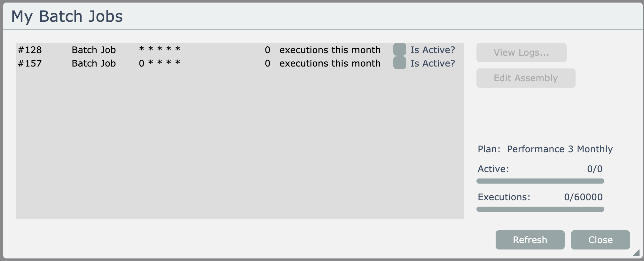Screen dimensions: 644x261
Task: Click the 'My Batch Jobs' dialog title
Action: point(67,16)
